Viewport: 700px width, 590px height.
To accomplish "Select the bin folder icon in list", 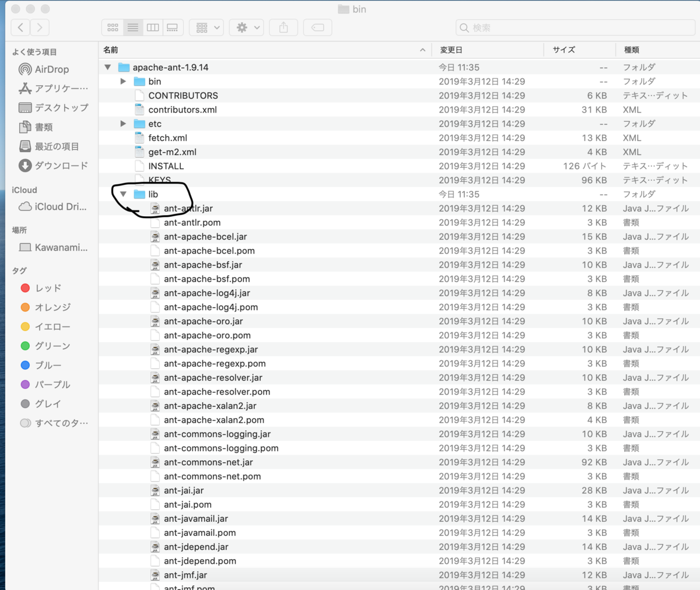I will (139, 82).
